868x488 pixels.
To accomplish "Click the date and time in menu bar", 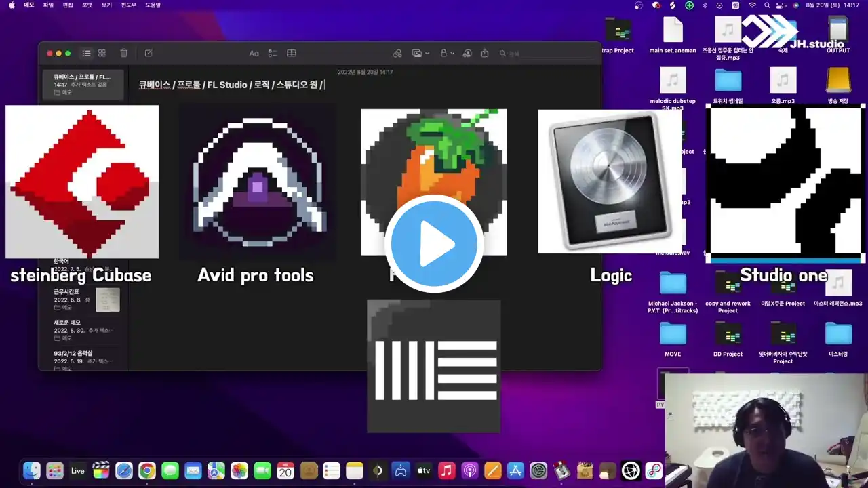I will point(834,5).
